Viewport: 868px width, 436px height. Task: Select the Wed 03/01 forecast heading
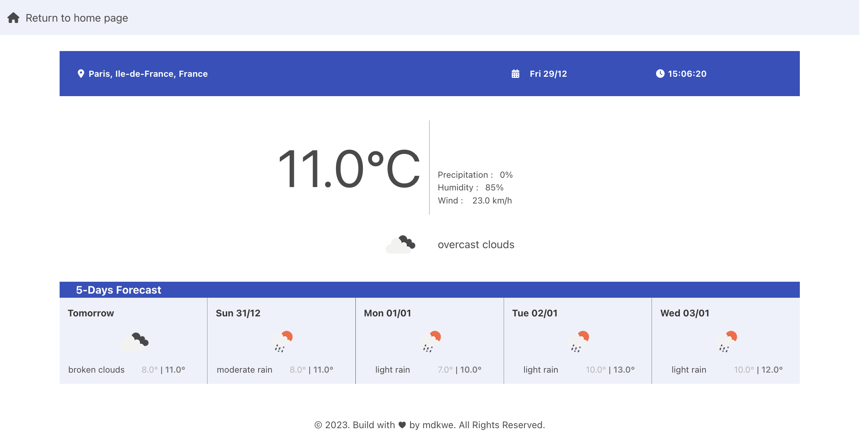pos(685,313)
